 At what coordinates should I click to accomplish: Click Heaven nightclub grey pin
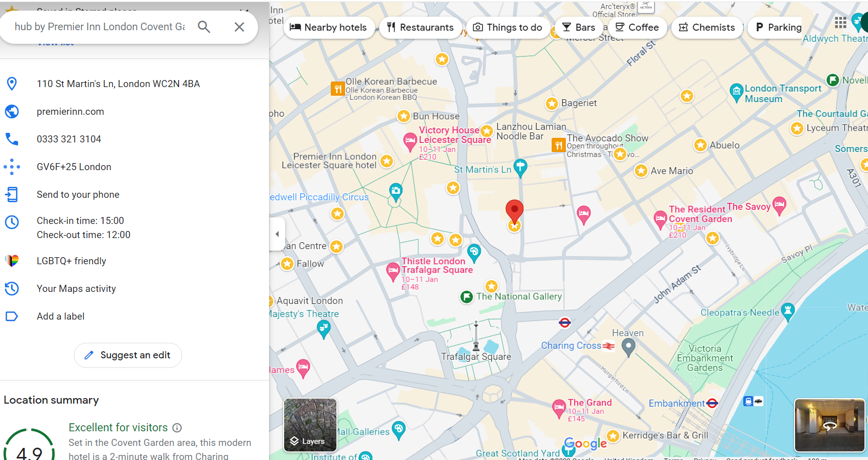(x=629, y=347)
